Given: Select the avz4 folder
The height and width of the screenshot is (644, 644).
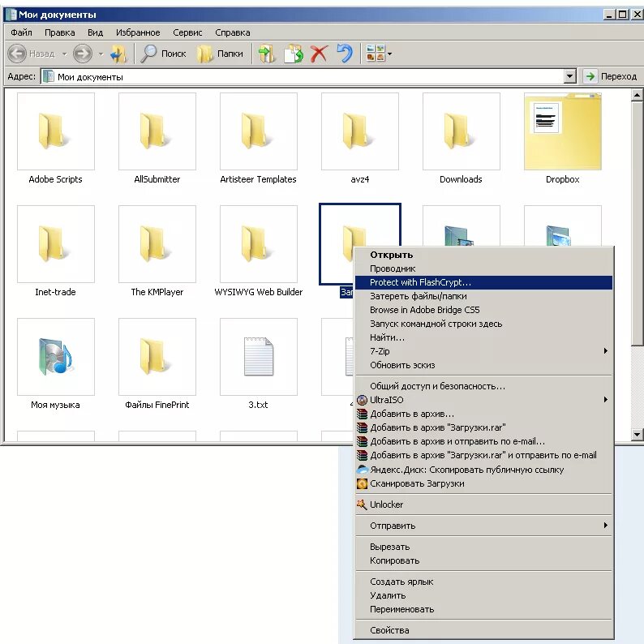Looking at the screenshot, I should click(360, 131).
